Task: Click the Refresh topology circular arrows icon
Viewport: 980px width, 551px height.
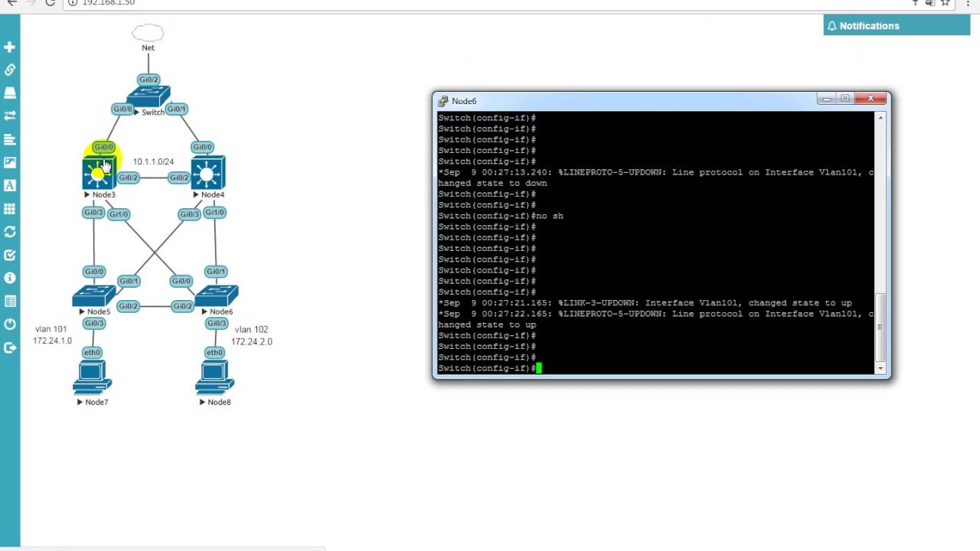Action: click(x=10, y=232)
